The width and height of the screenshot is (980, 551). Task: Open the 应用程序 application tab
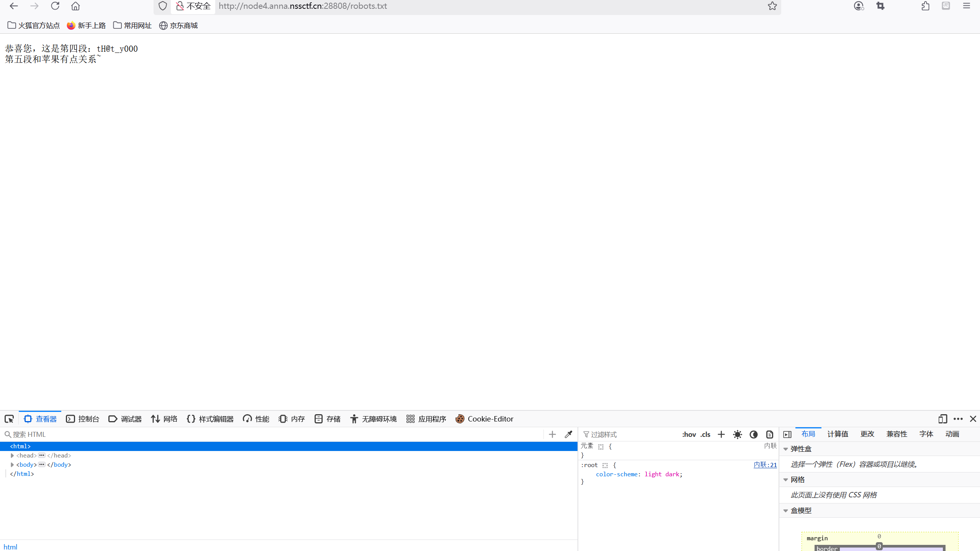[x=426, y=419]
